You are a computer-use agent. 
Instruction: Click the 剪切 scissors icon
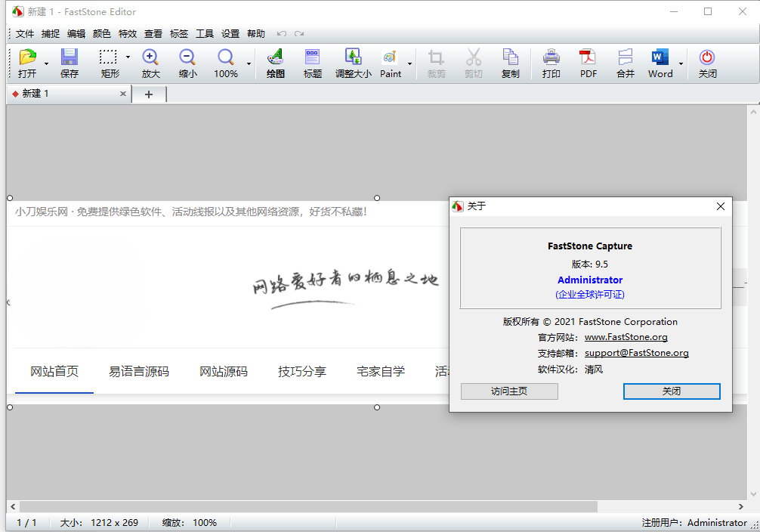click(474, 63)
